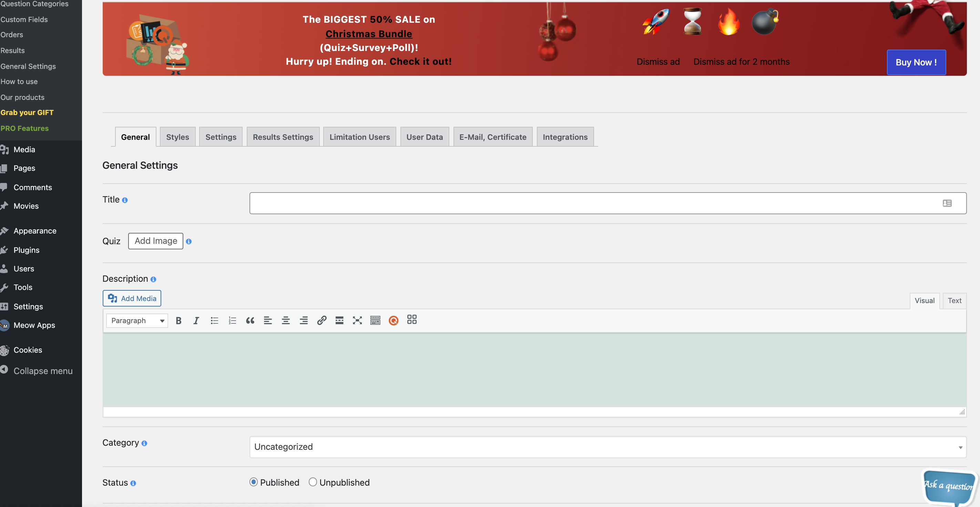The height and width of the screenshot is (507, 980).
Task: Insert a numbered list
Action: [232, 321]
